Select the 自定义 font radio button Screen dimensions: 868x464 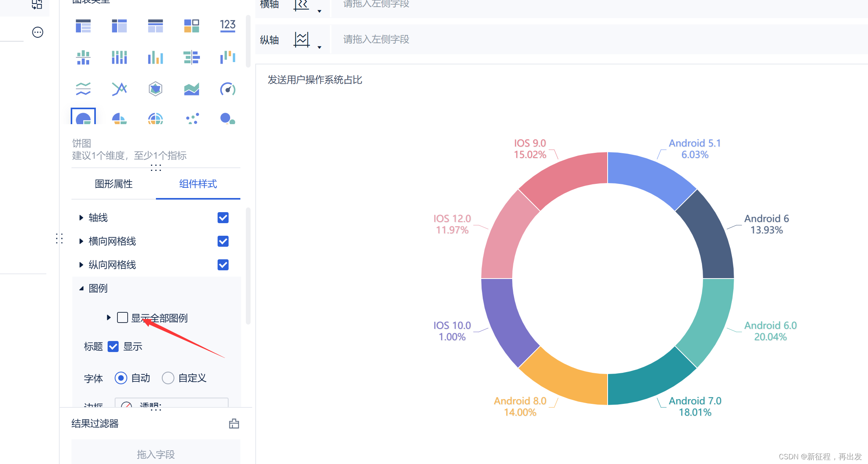coord(168,378)
